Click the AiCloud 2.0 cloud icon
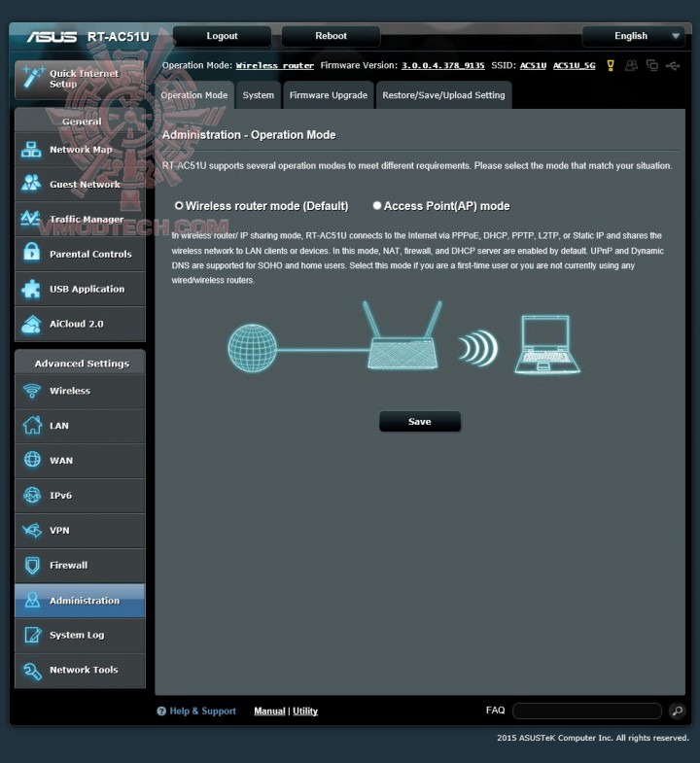This screenshot has height=763, width=700. (32, 324)
